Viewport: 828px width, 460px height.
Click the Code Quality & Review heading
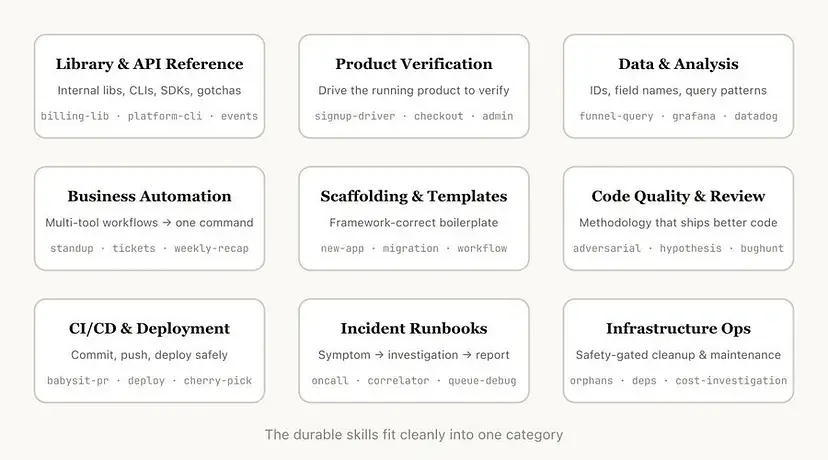(x=678, y=196)
